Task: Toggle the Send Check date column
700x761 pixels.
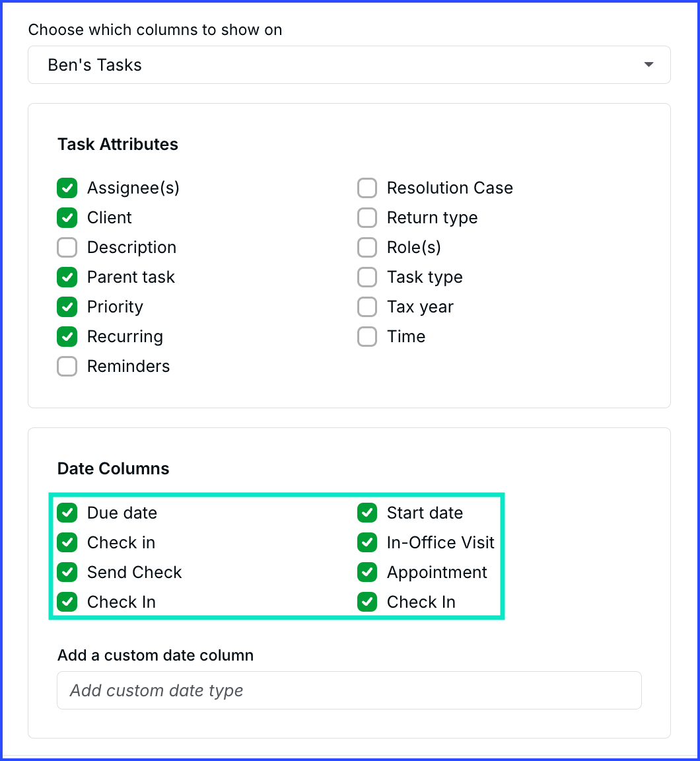Action: (67, 572)
